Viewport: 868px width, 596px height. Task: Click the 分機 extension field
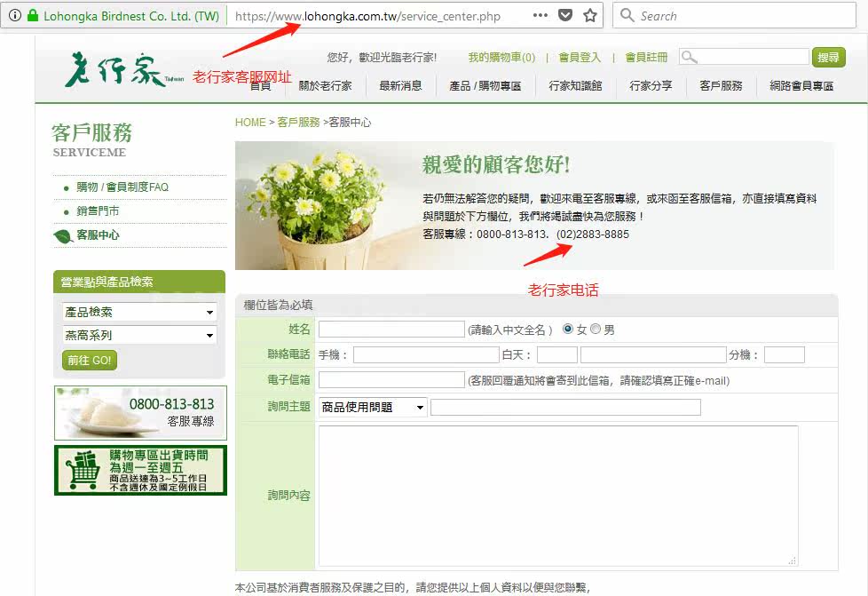click(784, 355)
